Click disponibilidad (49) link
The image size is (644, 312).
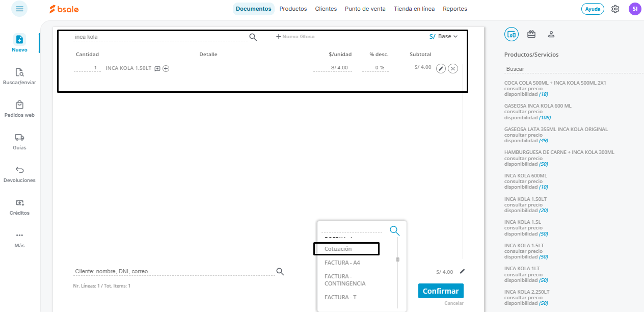(526, 141)
